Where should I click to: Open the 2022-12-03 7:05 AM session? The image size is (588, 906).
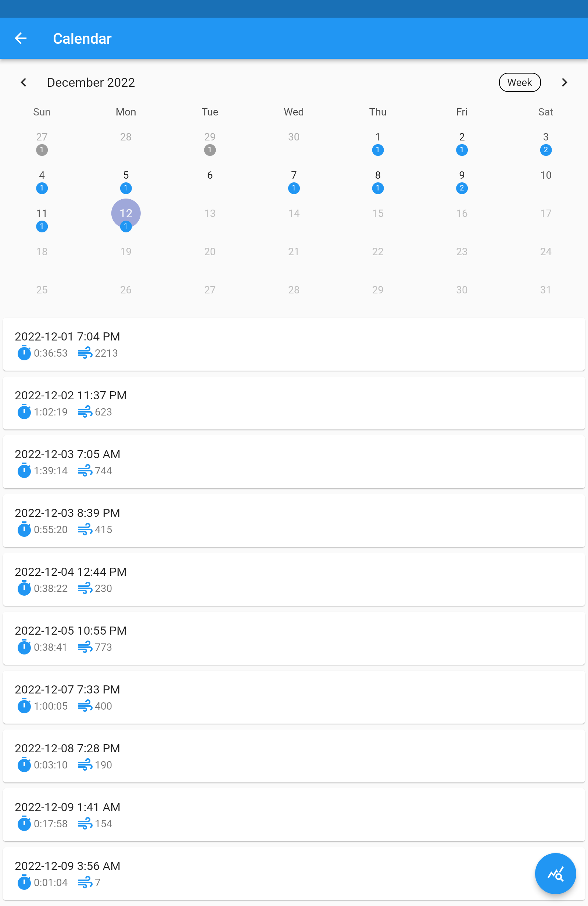click(x=294, y=462)
